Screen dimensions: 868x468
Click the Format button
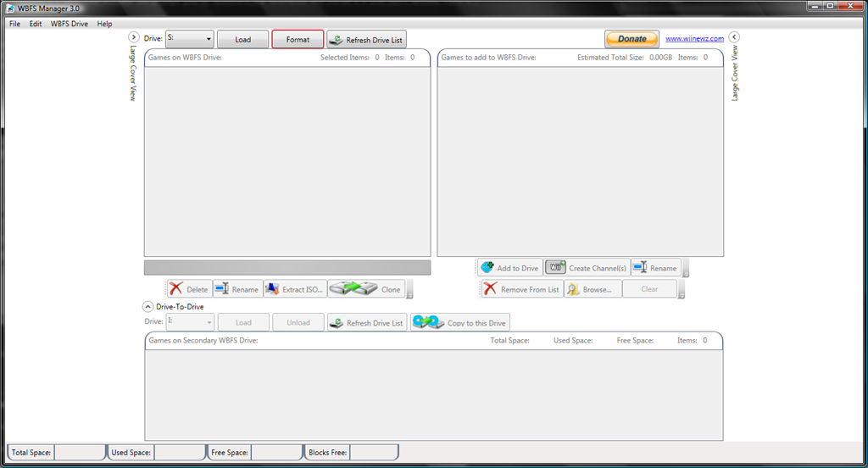[x=298, y=39]
